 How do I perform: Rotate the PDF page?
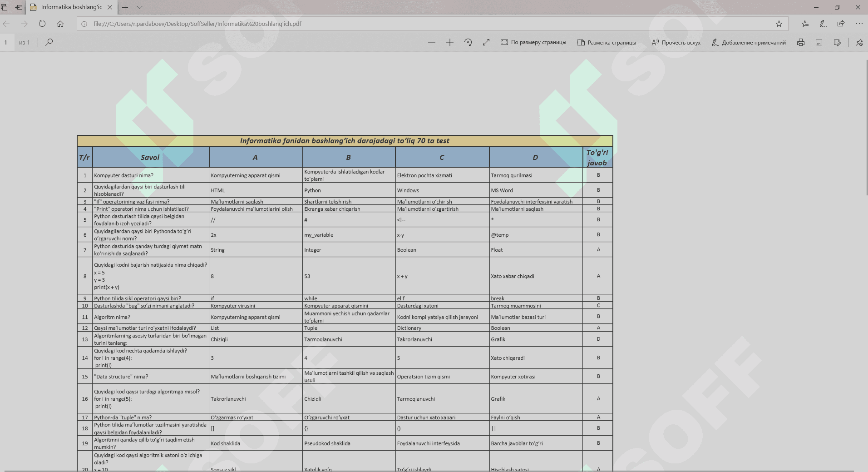pyautogui.click(x=468, y=42)
